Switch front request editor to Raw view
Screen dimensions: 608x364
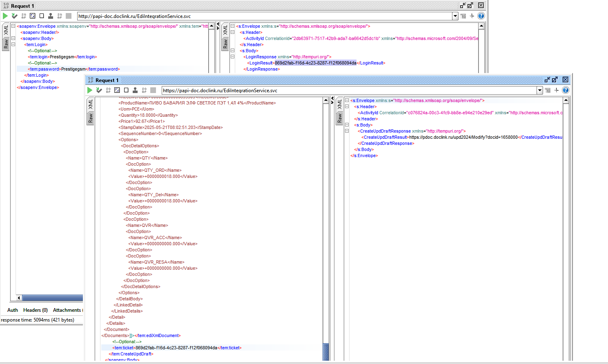coord(91,118)
